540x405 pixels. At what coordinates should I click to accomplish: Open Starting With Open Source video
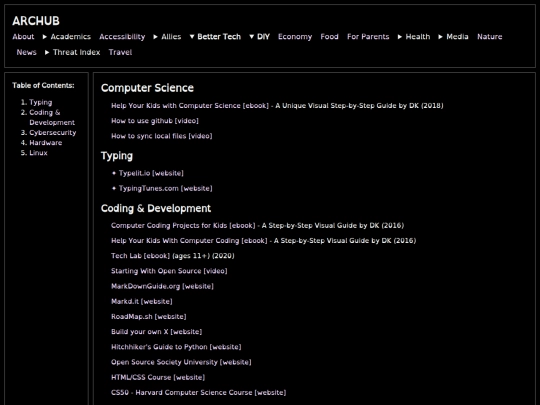169,271
